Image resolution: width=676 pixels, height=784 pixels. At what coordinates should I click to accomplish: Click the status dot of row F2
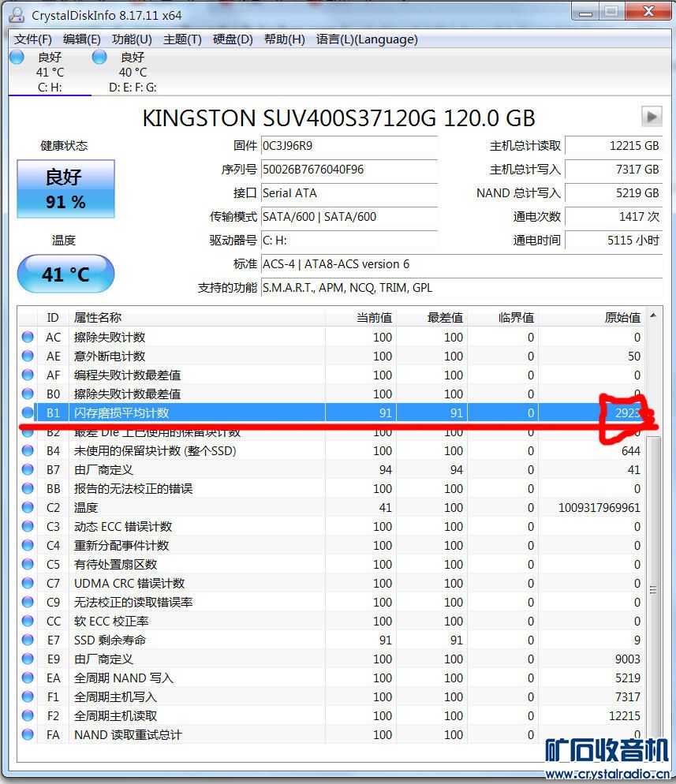28,715
